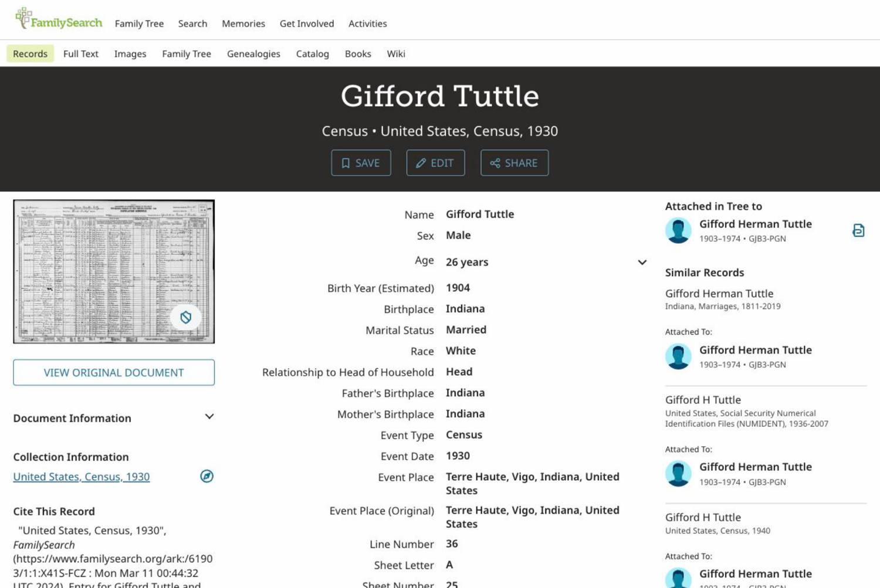Screen dimensions: 880x588
Task: Click the avatar under Attached in Tree to
Action: [678, 230]
